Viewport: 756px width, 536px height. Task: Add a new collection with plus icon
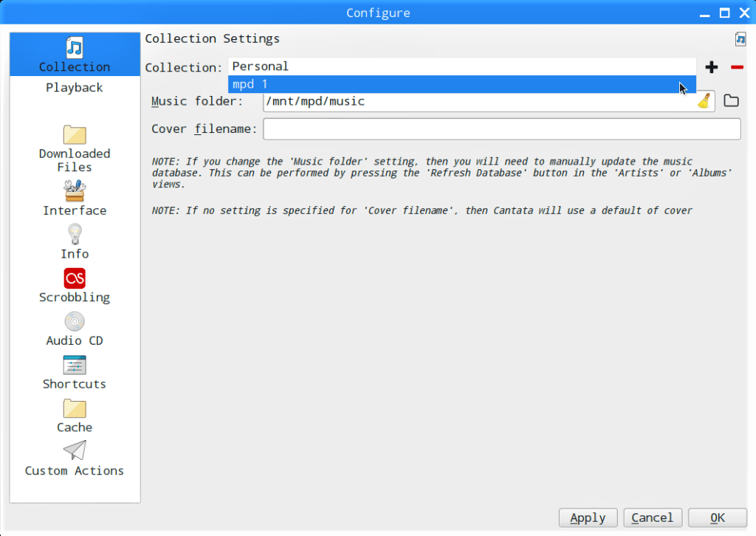pos(712,67)
